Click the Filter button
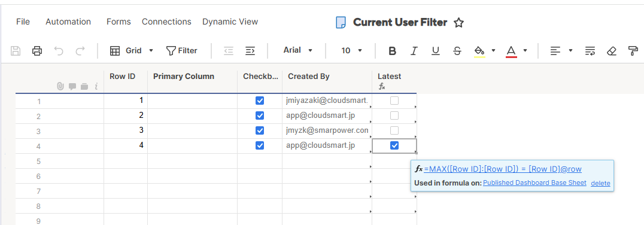The height and width of the screenshot is (225, 644). tap(181, 50)
